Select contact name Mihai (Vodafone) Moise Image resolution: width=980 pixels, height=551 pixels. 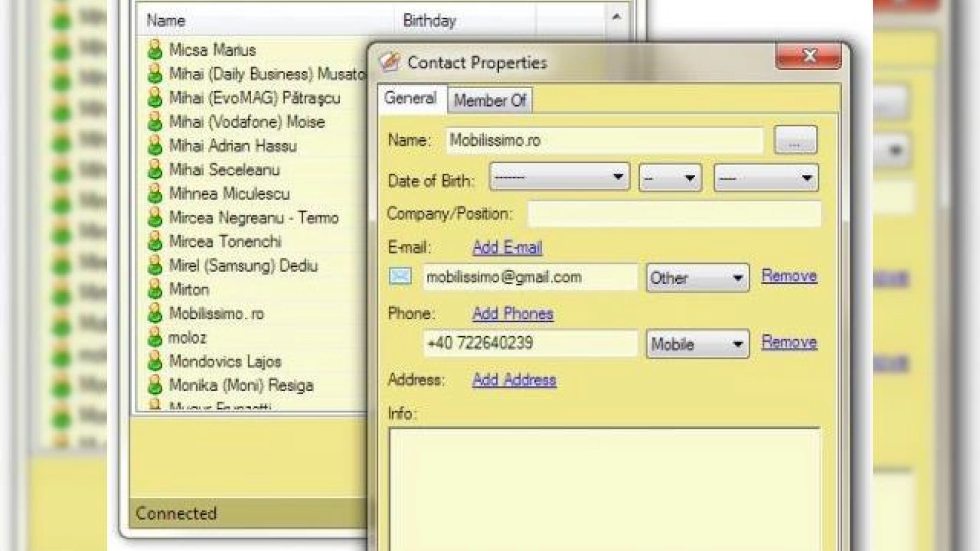click(247, 121)
